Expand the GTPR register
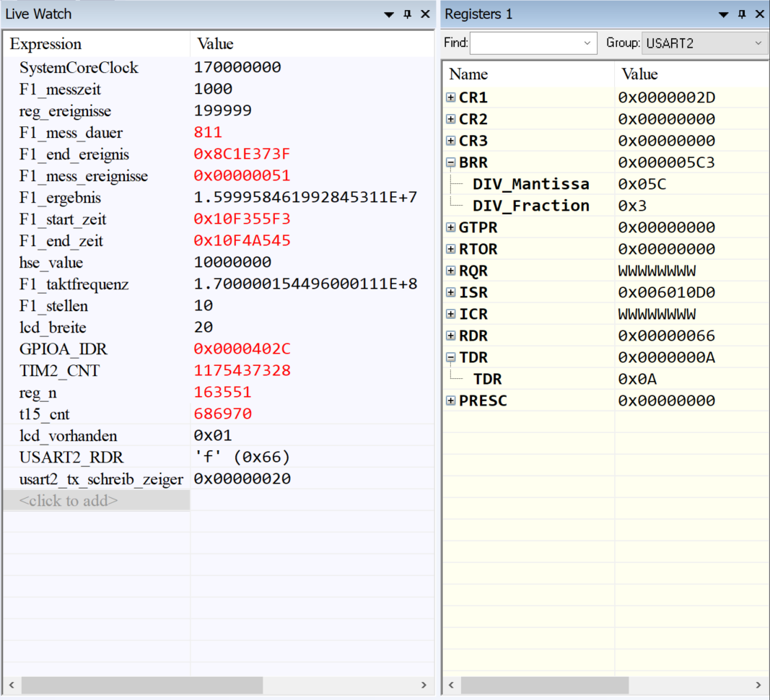The height and width of the screenshot is (700, 770). pos(451,227)
